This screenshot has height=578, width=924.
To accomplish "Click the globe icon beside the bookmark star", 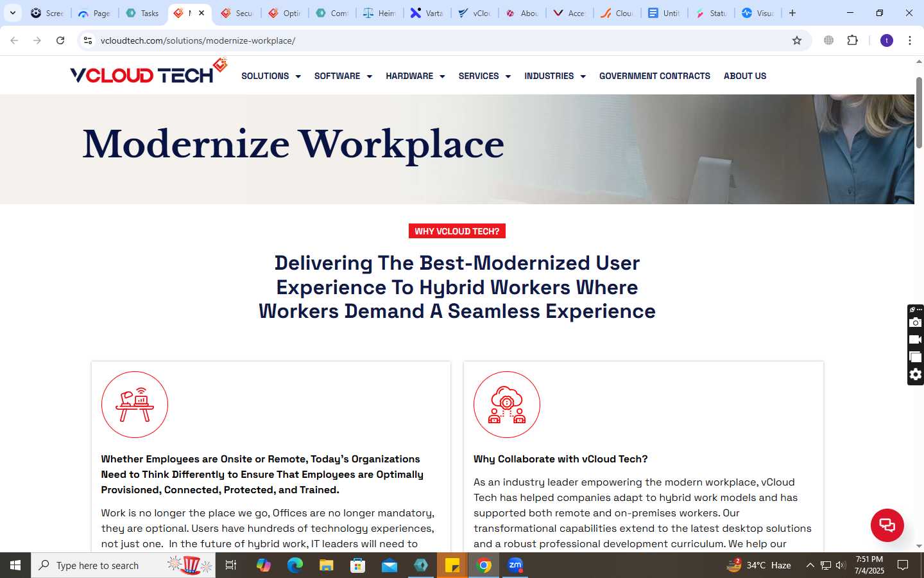I will pyautogui.click(x=829, y=40).
